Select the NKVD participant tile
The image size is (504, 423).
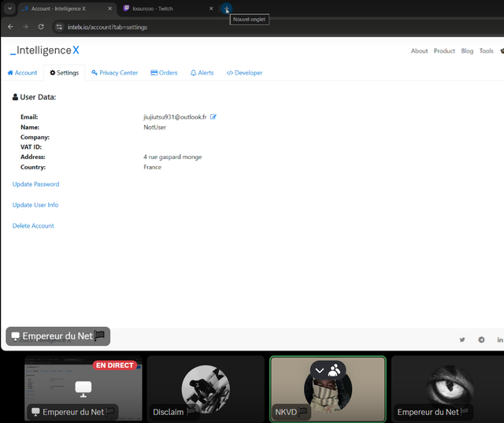pyautogui.click(x=328, y=389)
